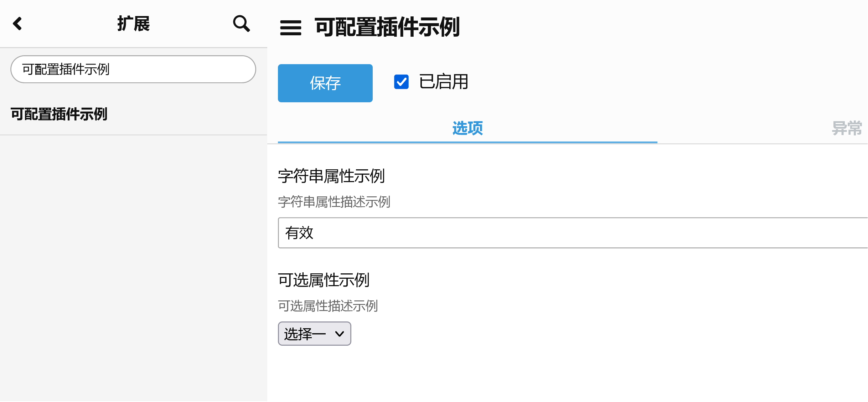The width and height of the screenshot is (868, 402).
Task: Switch to the 异常 tab
Action: [847, 128]
